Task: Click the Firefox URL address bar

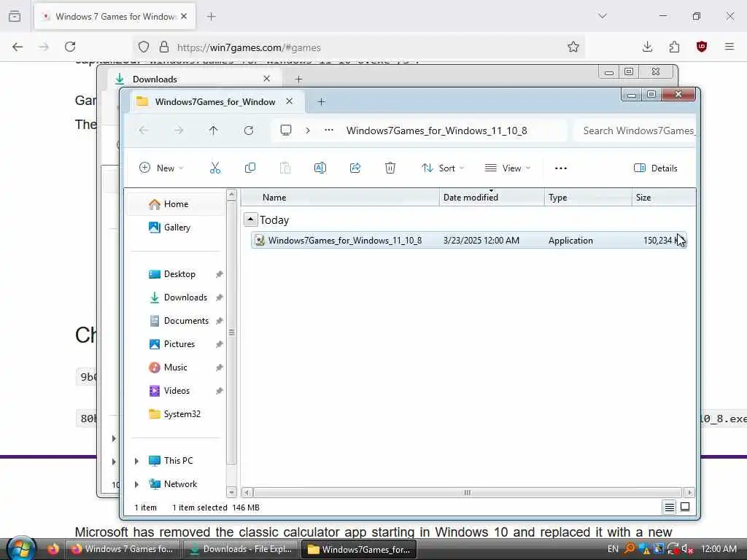Action: [358, 47]
